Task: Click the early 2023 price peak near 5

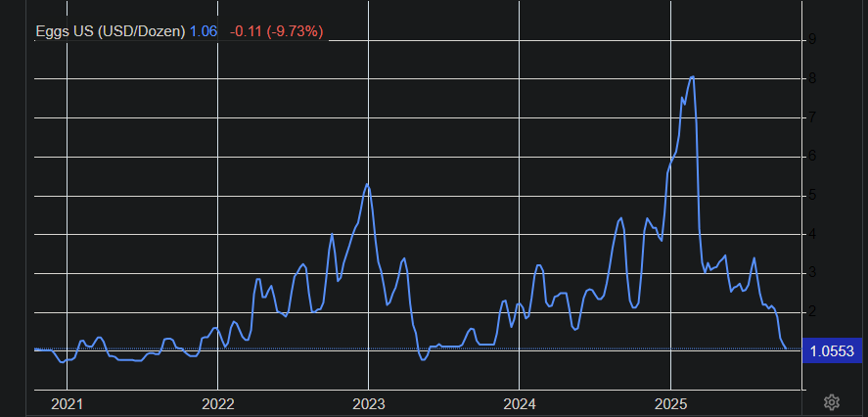Action: point(368,184)
